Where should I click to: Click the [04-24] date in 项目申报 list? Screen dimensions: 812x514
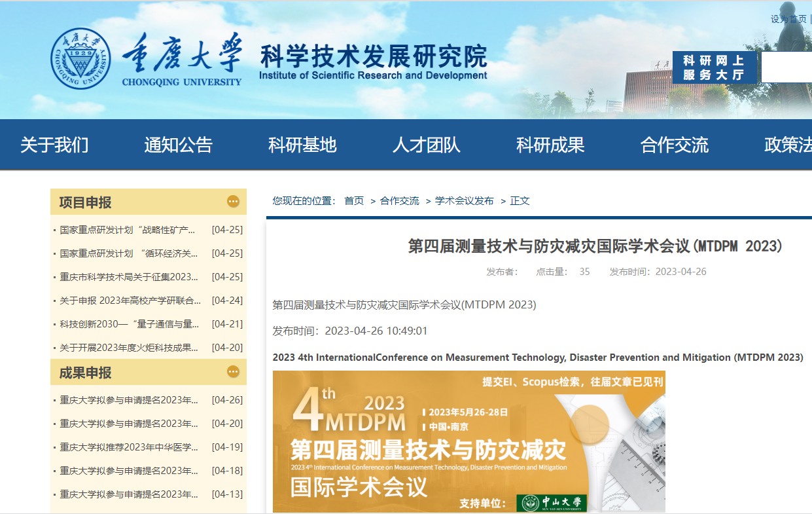(x=227, y=301)
